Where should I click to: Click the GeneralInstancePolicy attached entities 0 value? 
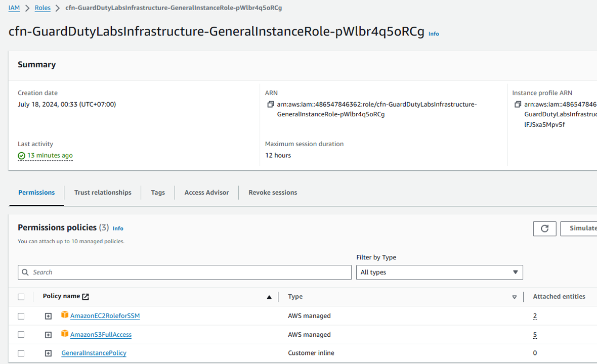point(535,353)
